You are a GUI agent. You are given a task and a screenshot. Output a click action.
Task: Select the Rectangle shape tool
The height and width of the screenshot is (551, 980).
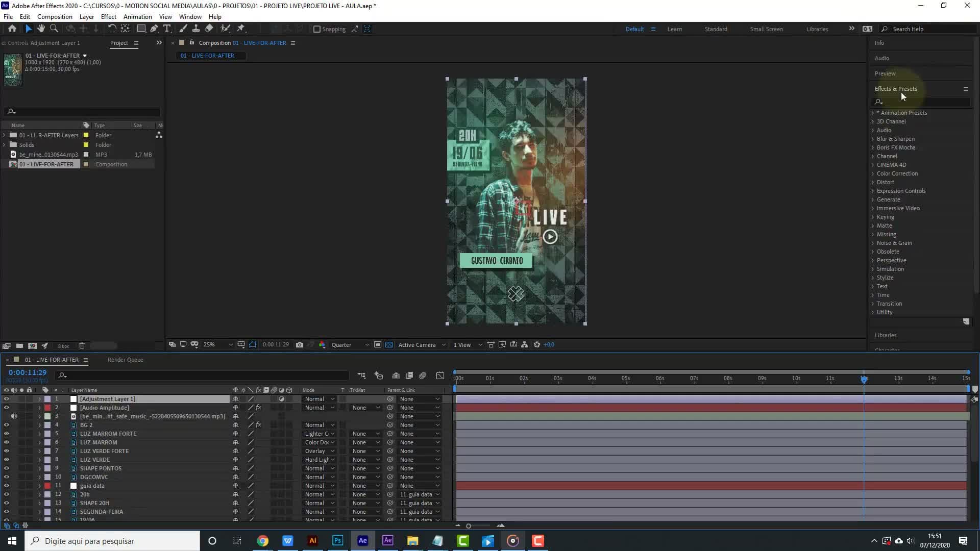(141, 29)
